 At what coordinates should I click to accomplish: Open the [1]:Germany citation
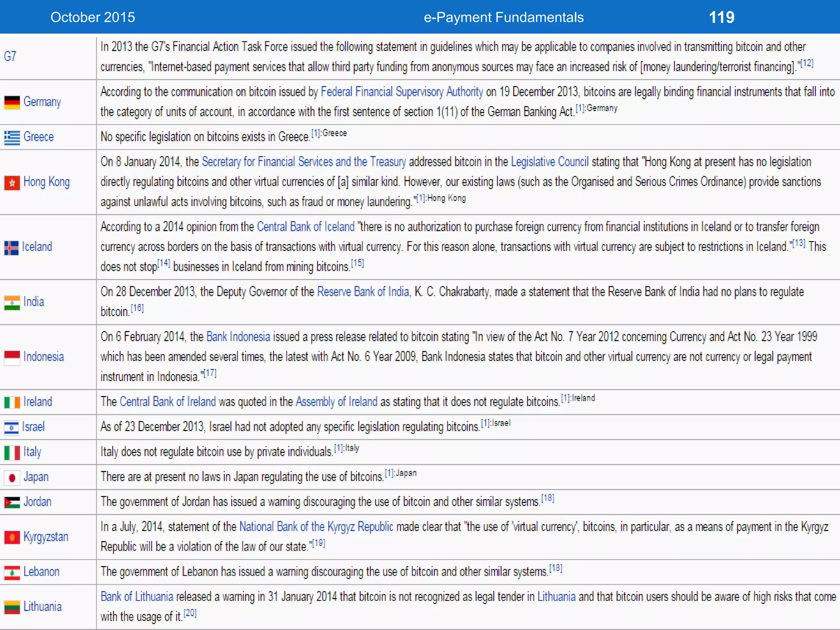pyautogui.click(x=597, y=109)
